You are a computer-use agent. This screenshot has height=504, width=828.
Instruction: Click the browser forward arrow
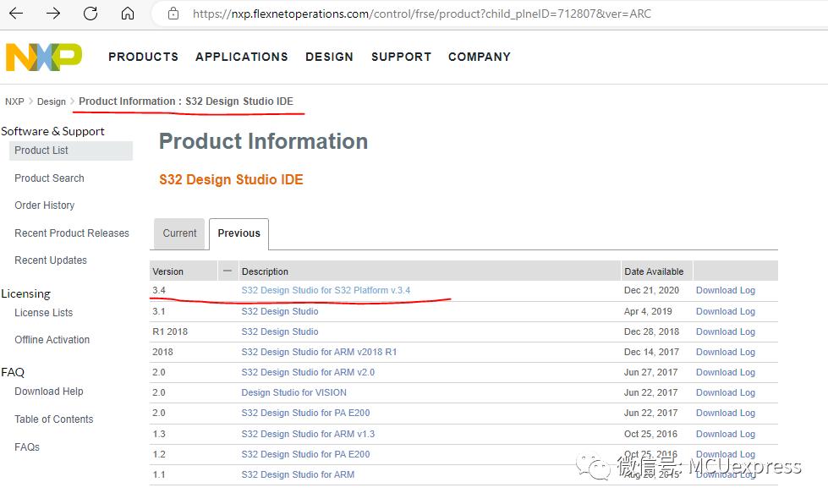[53, 14]
